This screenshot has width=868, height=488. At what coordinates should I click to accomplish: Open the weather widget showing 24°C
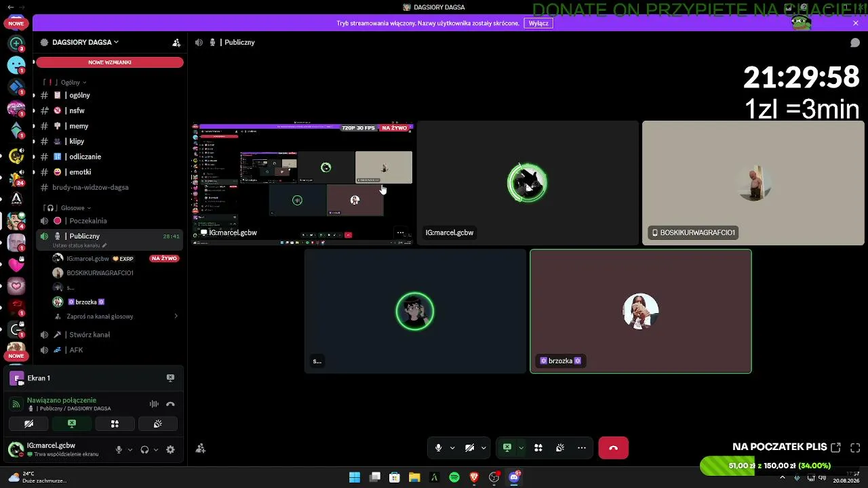[x=37, y=477]
